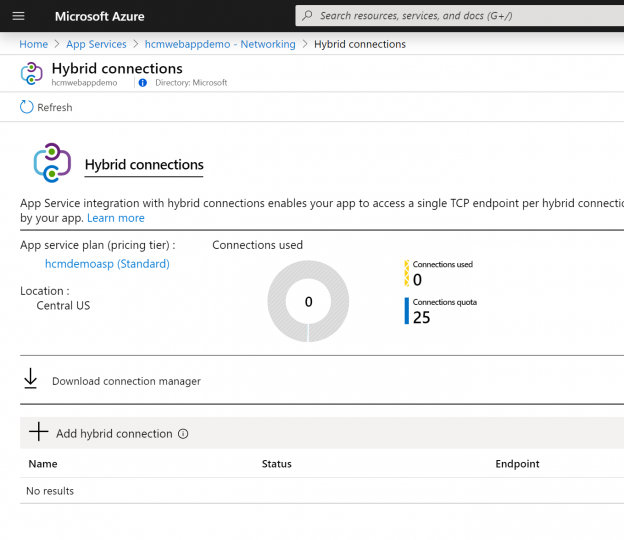This screenshot has height=540, width=624.
Task: Click Directory: Microsoft label
Action: pyautogui.click(x=191, y=83)
